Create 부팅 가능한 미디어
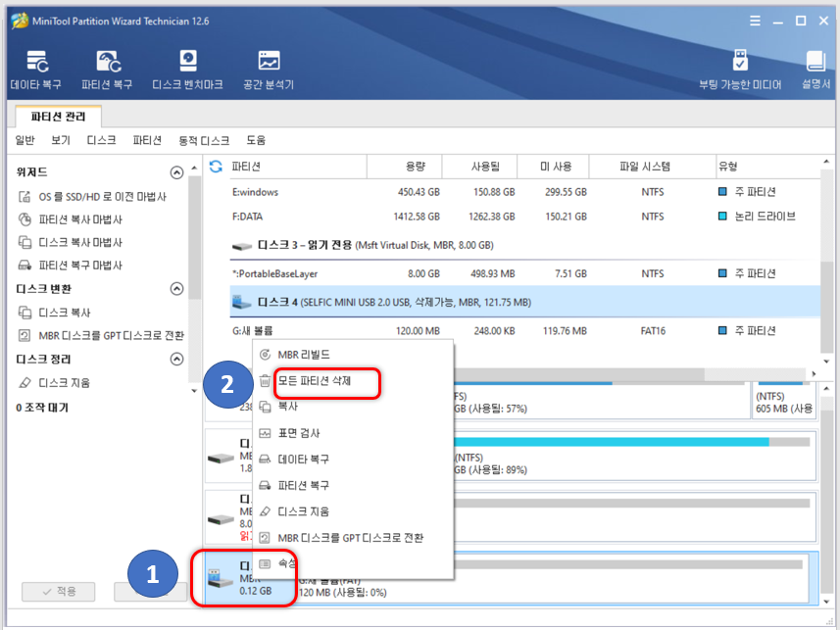This screenshot has height=630, width=840. (x=740, y=70)
